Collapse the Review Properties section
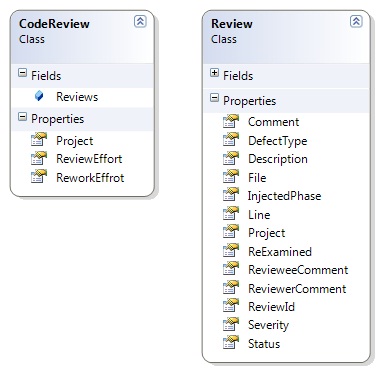The width and height of the screenshot is (387, 371). click(x=214, y=98)
